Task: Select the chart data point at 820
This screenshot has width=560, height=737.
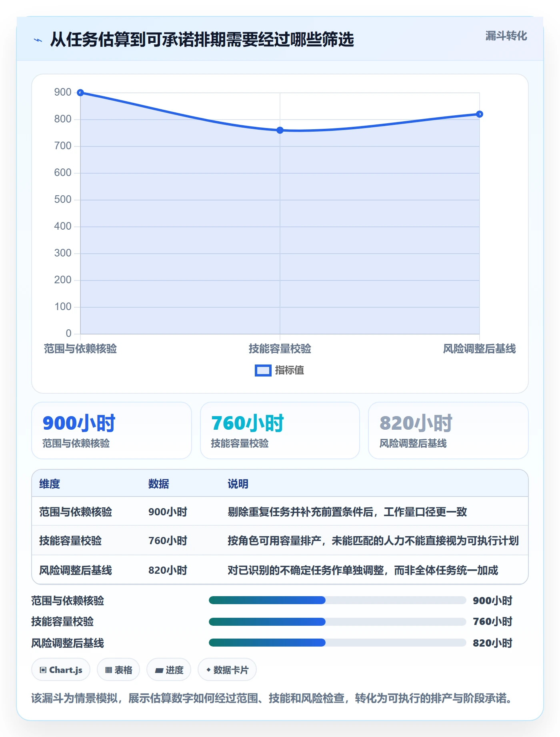Action: click(480, 114)
